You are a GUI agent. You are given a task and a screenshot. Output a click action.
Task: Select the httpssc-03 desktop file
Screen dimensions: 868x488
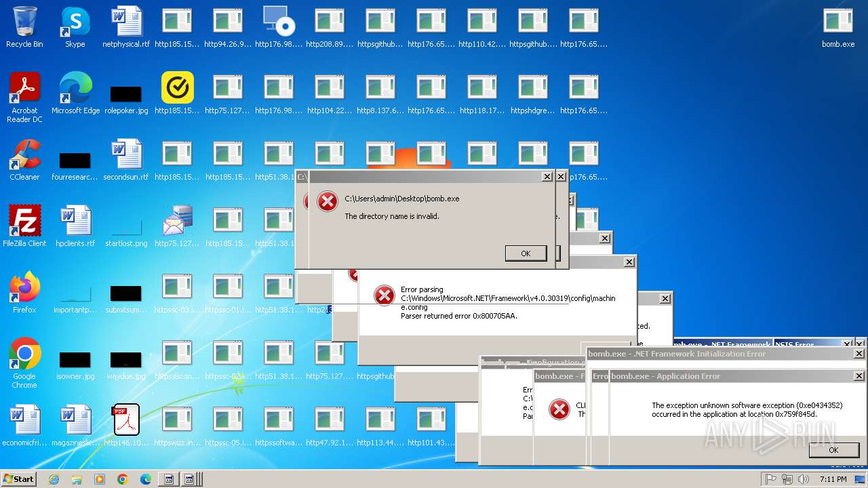click(x=177, y=293)
